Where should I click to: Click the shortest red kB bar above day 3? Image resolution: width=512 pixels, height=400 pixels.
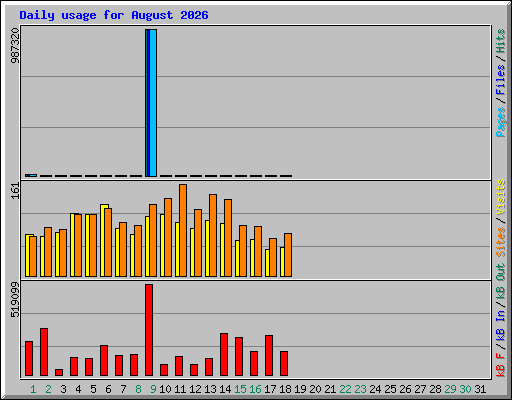click(59, 372)
